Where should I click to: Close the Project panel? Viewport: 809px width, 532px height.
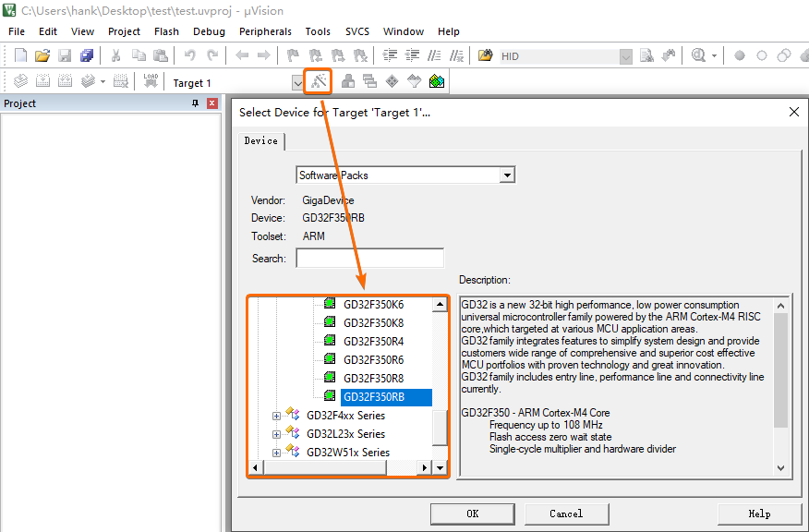point(212,103)
